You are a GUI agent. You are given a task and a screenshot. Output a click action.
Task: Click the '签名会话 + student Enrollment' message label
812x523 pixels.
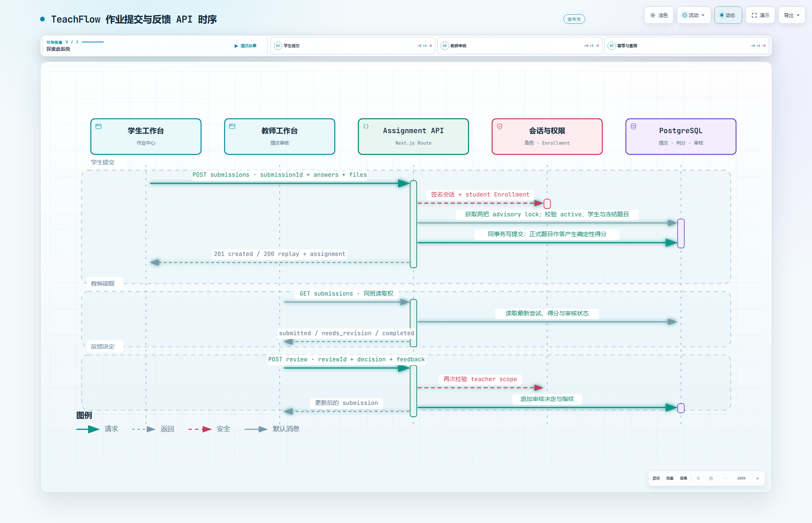[480, 195]
